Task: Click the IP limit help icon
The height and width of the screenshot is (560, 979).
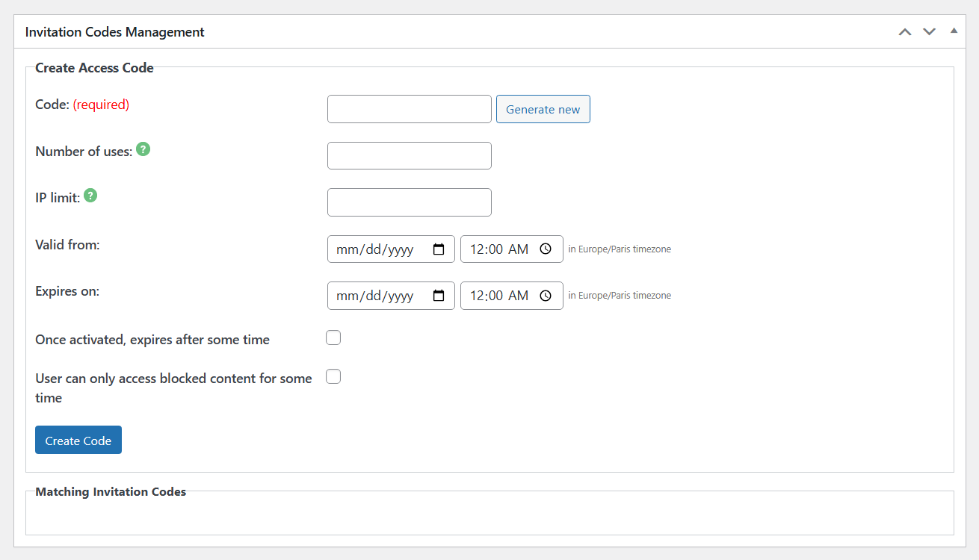Action: (x=90, y=196)
